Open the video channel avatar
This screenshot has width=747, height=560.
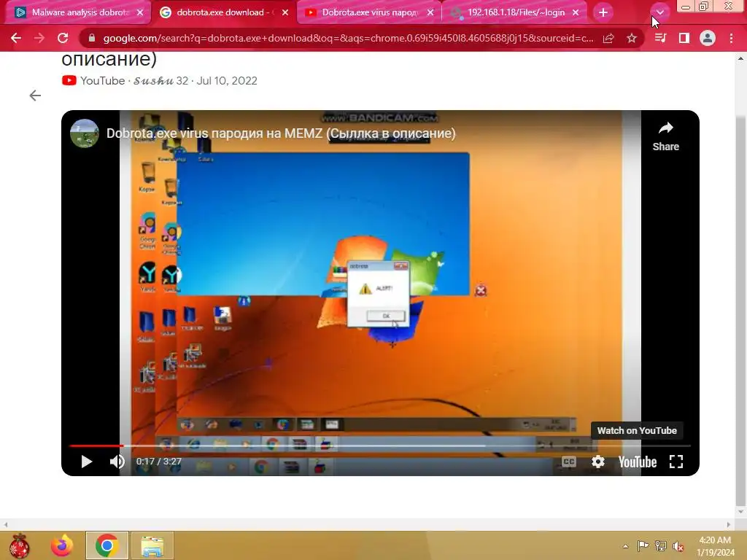click(x=85, y=133)
